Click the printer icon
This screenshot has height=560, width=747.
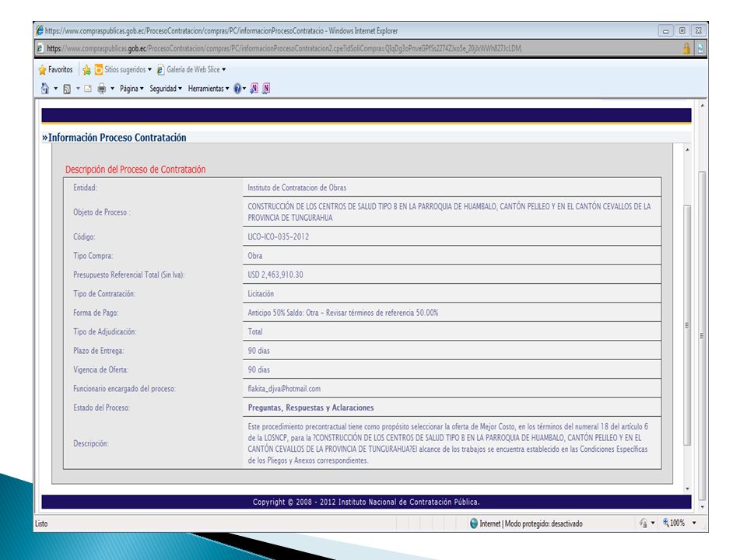pyautogui.click(x=101, y=88)
